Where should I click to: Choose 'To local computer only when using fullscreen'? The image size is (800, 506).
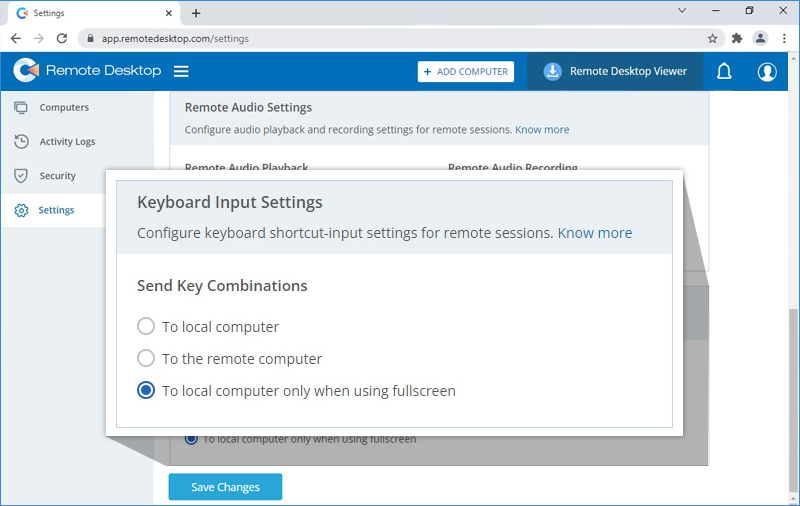click(146, 390)
